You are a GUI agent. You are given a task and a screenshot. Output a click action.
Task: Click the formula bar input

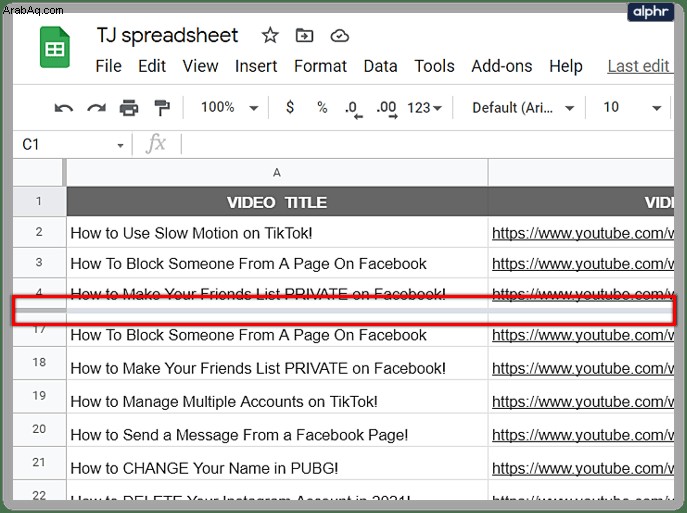427,144
